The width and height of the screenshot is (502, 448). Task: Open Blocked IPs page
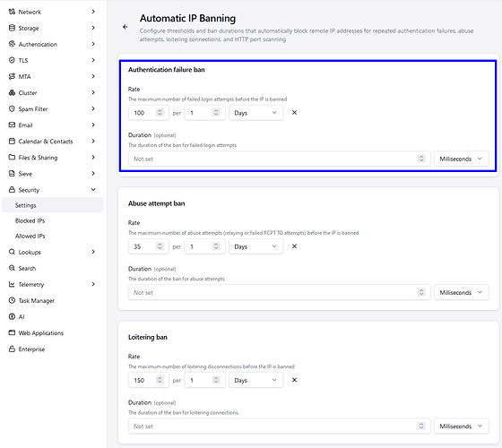coord(30,220)
